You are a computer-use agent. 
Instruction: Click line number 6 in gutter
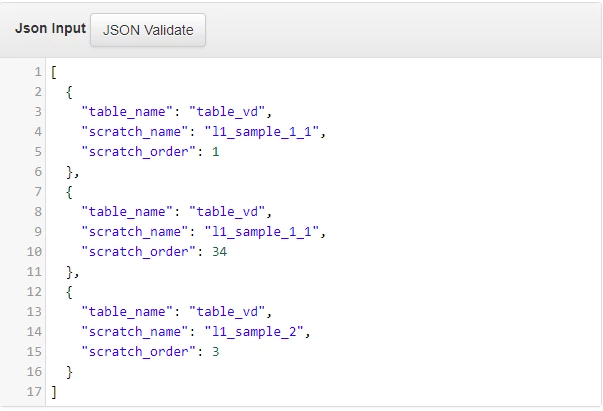click(x=37, y=172)
